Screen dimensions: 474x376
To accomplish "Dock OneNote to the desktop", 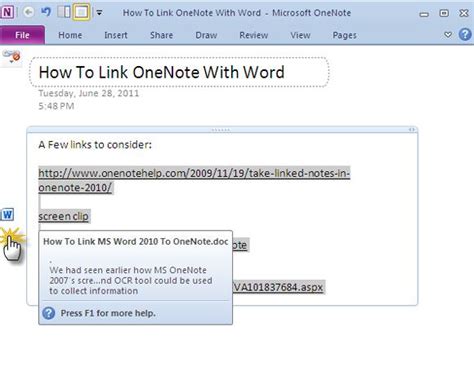I will coord(64,12).
